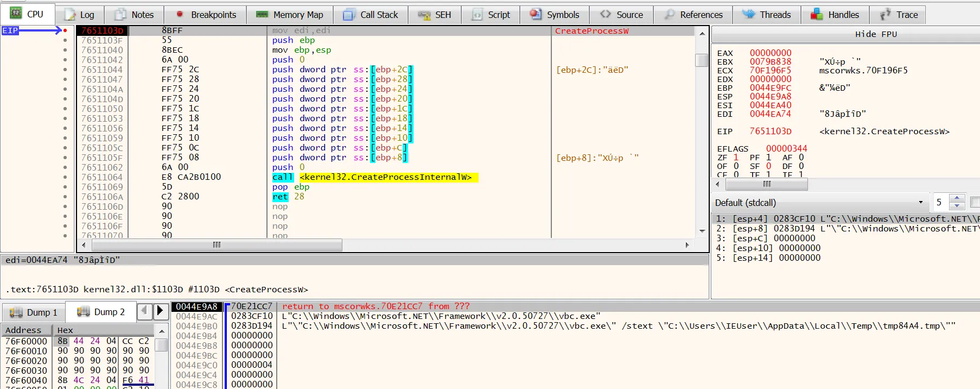Open the Memory Map tab
Image resolution: width=980 pixels, height=389 pixels.
click(290, 15)
